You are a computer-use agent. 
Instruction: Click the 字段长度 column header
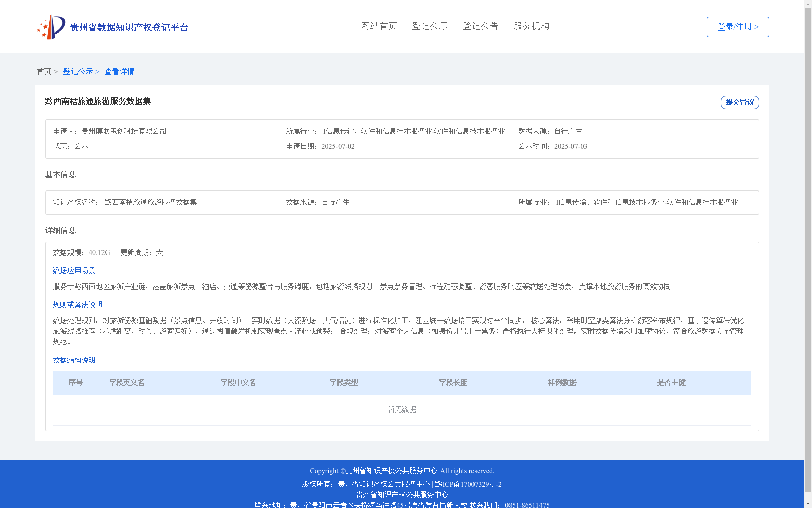(x=453, y=383)
